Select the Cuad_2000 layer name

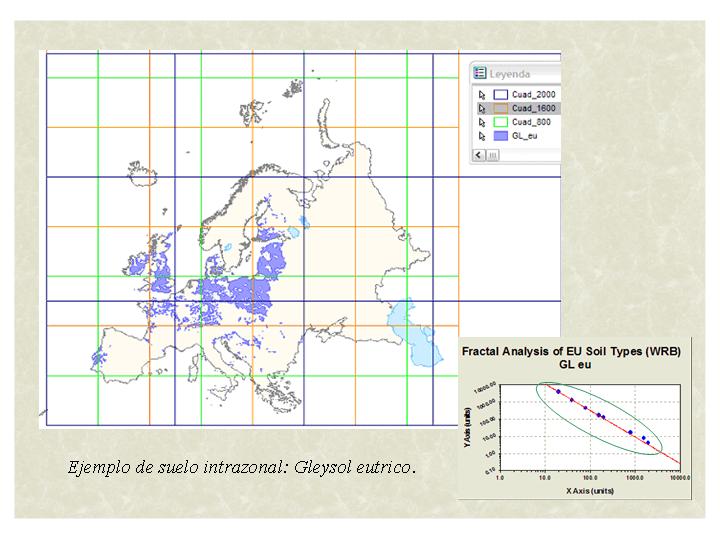[x=531, y=93]
